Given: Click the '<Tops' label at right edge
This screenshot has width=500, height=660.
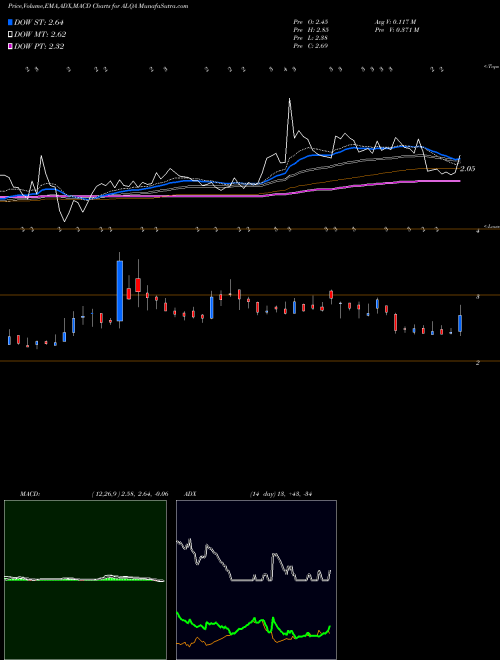Looking at the screenshot, I should coord(492,67).
